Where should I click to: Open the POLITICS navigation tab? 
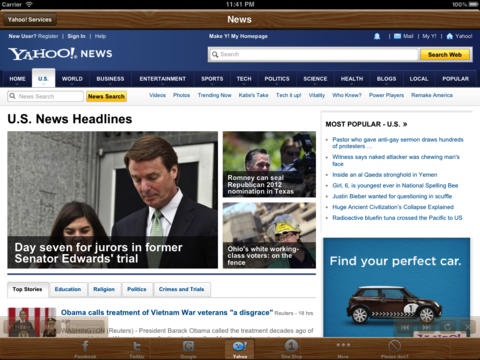click(x=277, y=79)
